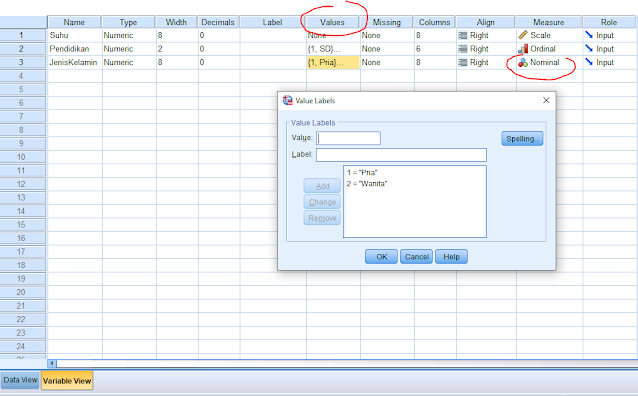Click the Name column header
The image size is (638, 396).
click(x=74, y=22)
